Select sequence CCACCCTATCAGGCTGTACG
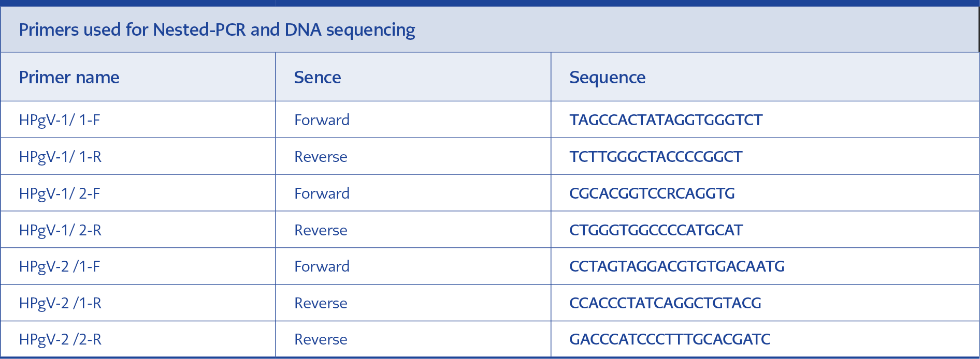Image resolution: width=980 pixels, height=359 pixels. click(x=665, y=303)
